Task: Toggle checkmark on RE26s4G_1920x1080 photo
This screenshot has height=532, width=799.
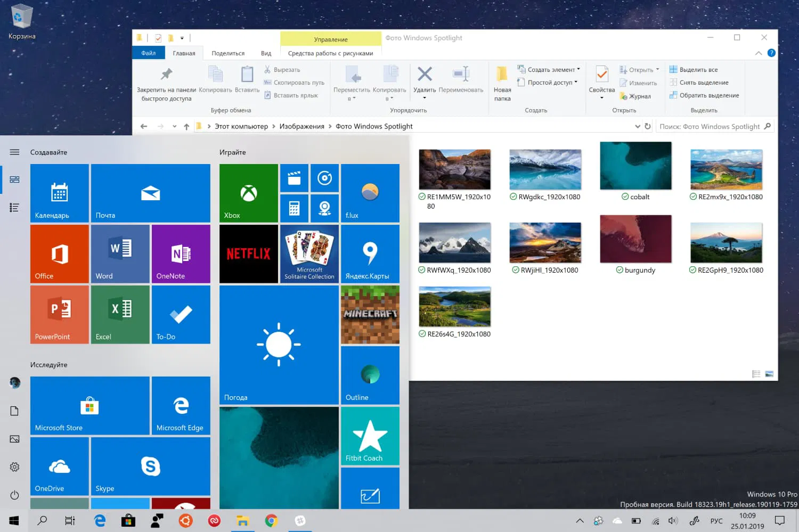Action: (x=422, y=334)
